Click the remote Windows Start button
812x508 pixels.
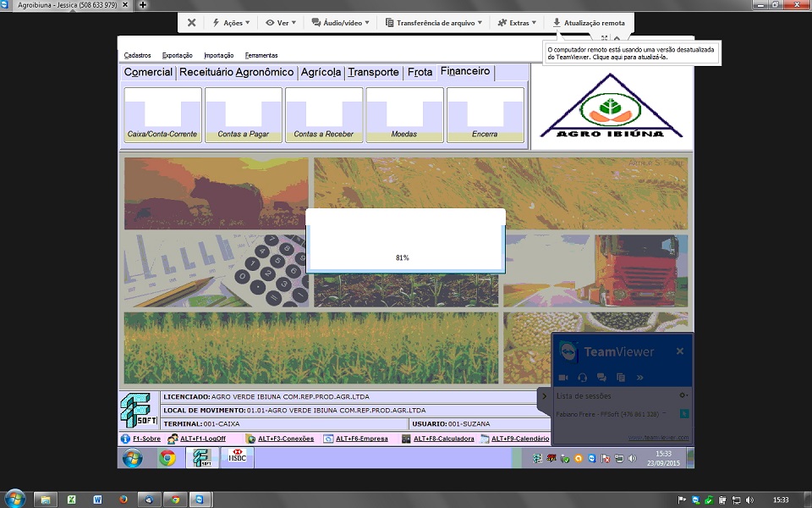pyautogui.click(x=133, y=458)
